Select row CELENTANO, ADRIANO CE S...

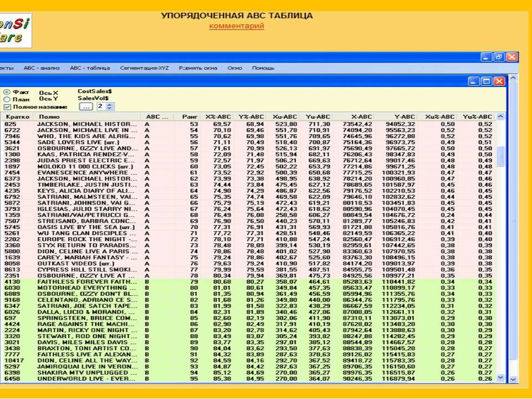(248, 300)
